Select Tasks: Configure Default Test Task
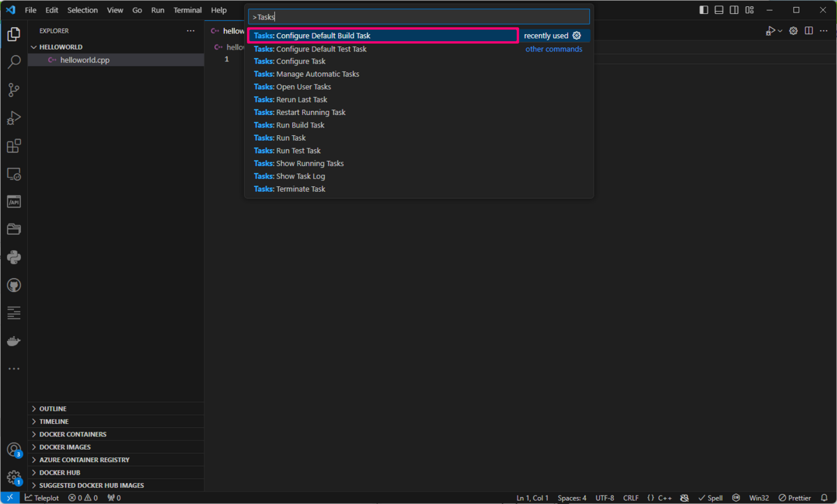 419,49
